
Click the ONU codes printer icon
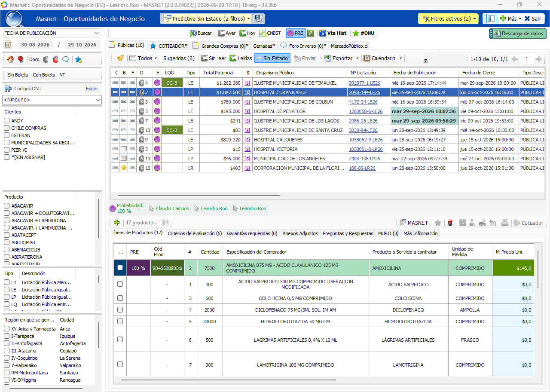(8, 89)
